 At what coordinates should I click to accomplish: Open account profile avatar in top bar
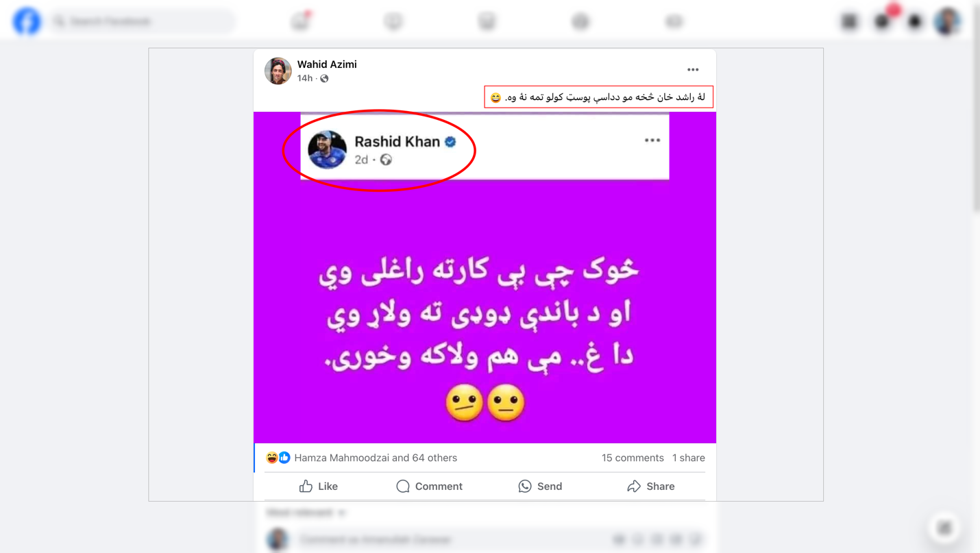(948, 21)
